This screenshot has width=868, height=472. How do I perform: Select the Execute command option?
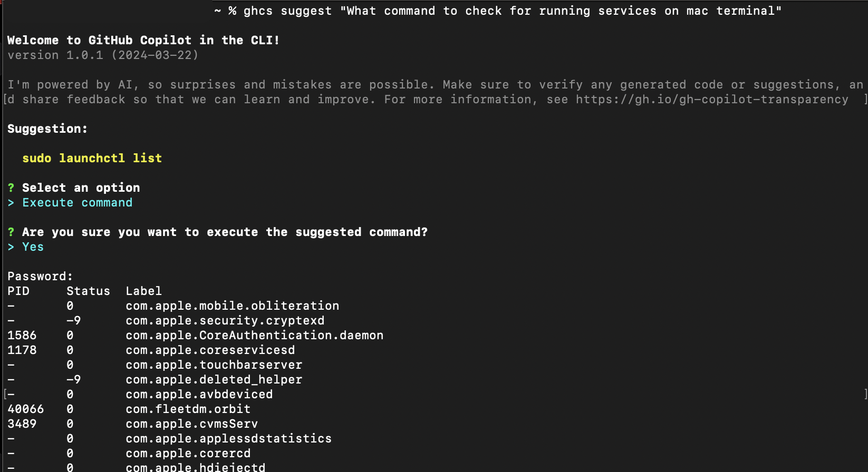(x=78, y=203)
